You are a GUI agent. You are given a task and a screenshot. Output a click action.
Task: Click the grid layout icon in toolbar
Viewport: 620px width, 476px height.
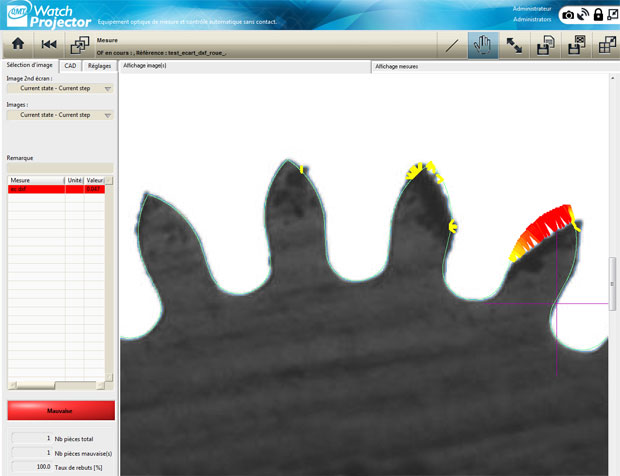[x=606, y=45]
